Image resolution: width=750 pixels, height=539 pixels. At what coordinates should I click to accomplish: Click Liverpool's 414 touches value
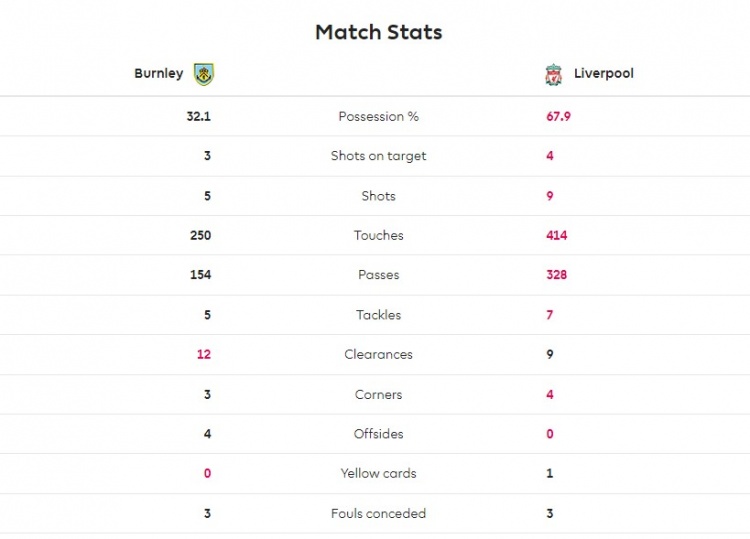click(x=557, y=235)
